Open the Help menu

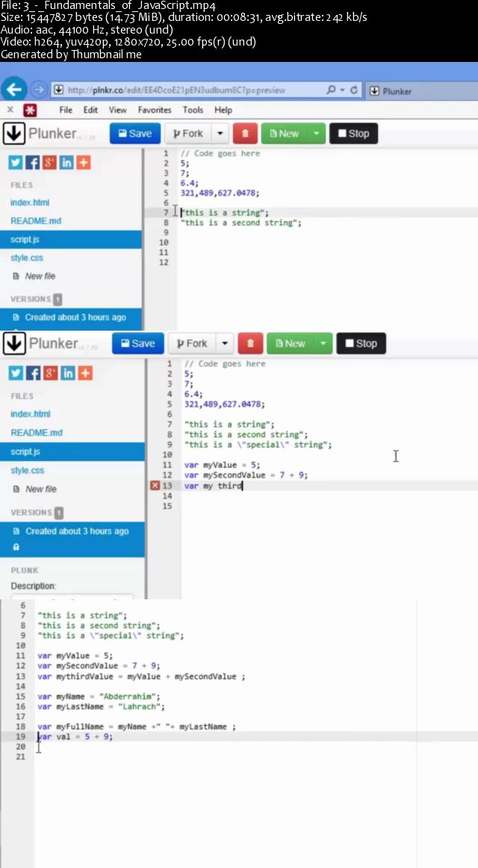[223, 110]
